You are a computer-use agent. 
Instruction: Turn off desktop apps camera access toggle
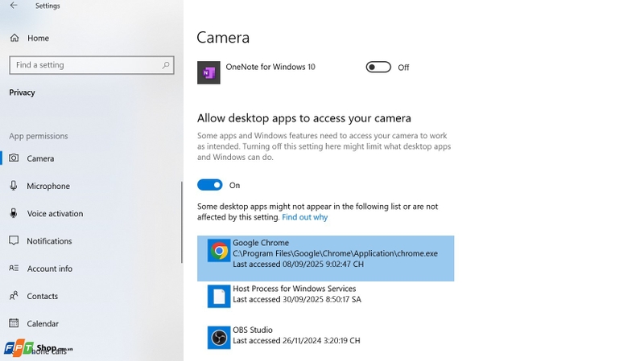point(210,185)
